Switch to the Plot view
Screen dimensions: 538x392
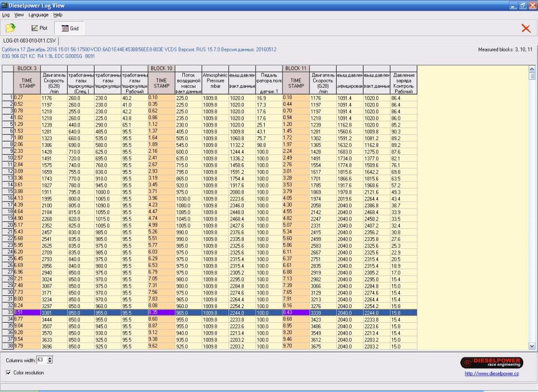pyautogui.click(x=39, y=28)
